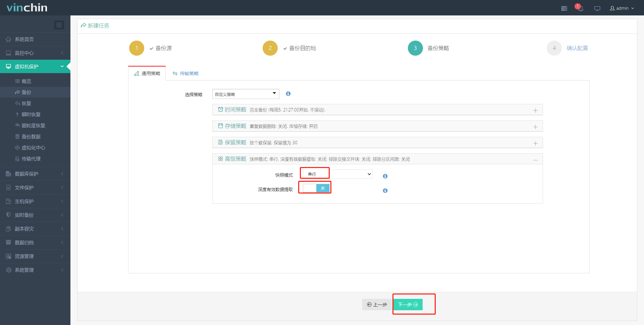The height and width of the screenshot is (325, 644).
Task: Expand 副本容灾 sidebar menu
Action: click(35, 229)
